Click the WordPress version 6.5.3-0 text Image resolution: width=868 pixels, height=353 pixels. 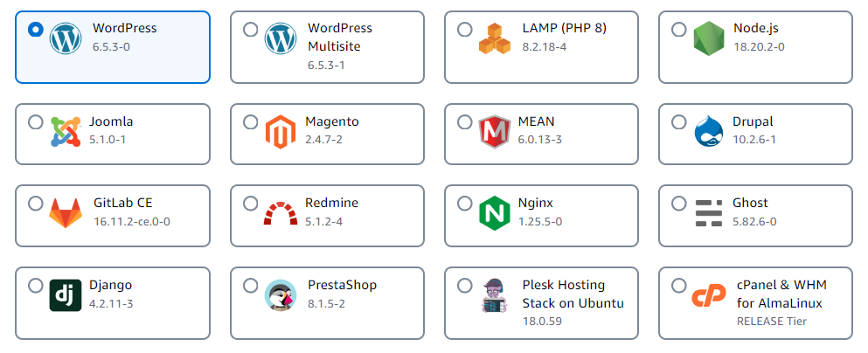click(111, 46)
